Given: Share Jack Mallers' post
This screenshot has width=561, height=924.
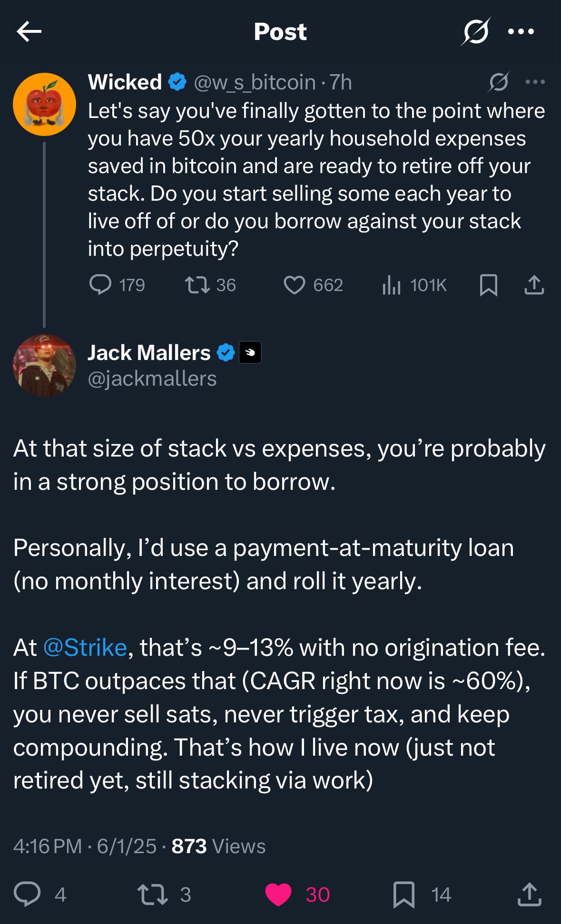Looking at the screenshot, I should 529,894.
